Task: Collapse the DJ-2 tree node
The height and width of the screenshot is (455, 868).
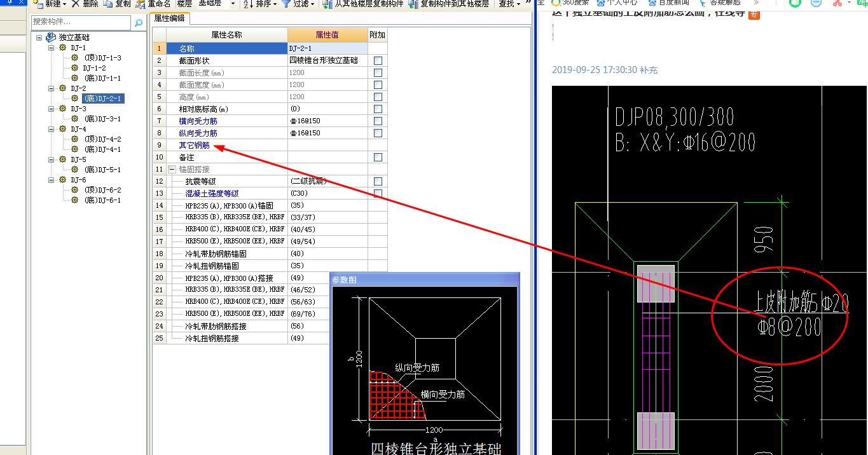Action: pos(52,88)
